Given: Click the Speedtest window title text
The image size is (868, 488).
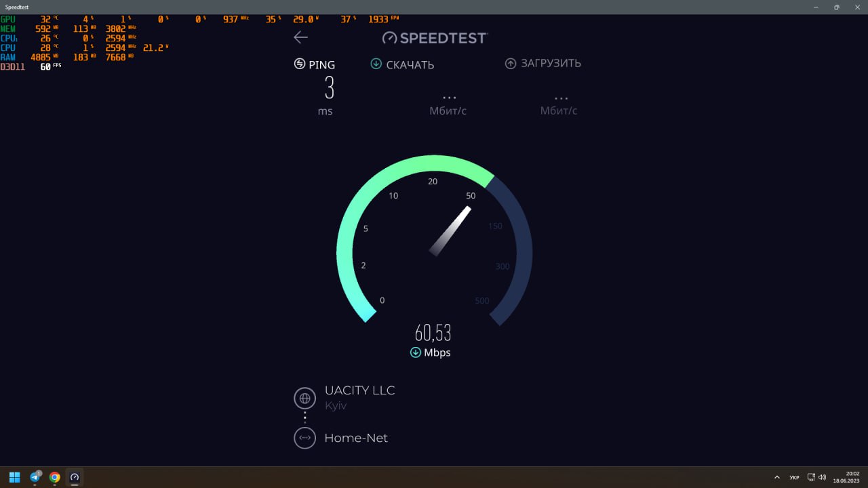Looking at the screenshot, I should (17, 7).
